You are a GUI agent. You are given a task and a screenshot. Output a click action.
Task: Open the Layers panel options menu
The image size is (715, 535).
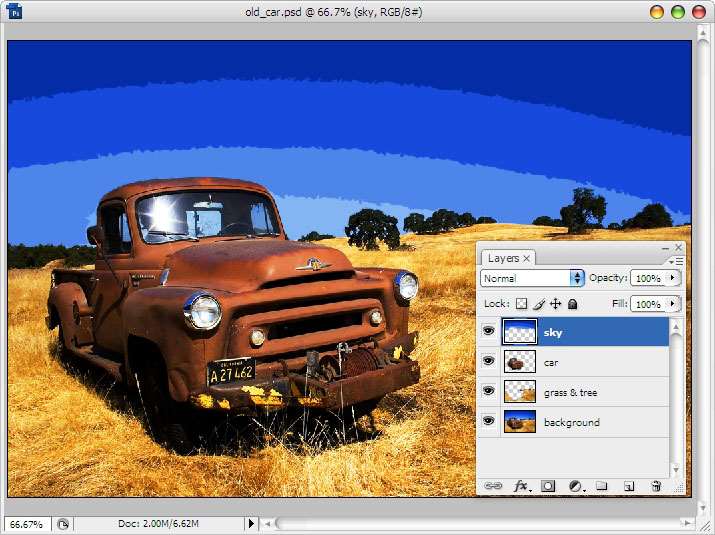click(679, 260)
